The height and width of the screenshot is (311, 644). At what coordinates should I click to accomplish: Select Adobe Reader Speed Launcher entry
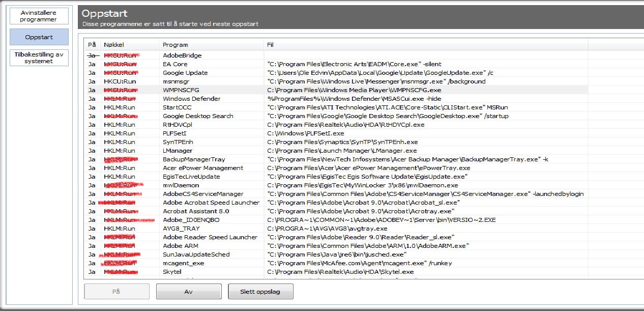tap(210, 237)
